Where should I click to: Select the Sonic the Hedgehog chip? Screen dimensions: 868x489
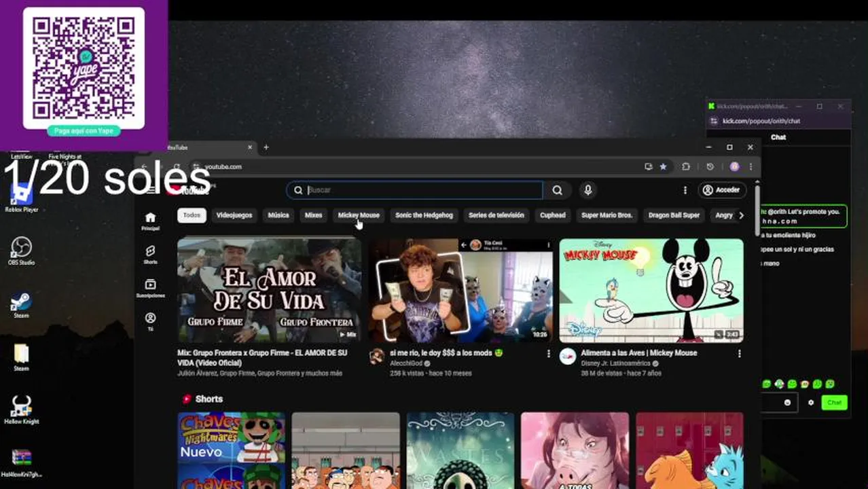click(x=424, y=215)
